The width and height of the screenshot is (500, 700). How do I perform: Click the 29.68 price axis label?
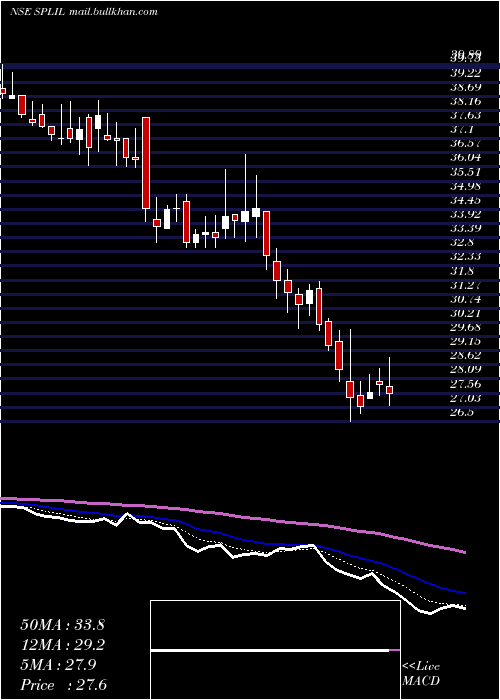tap(466, 327)
